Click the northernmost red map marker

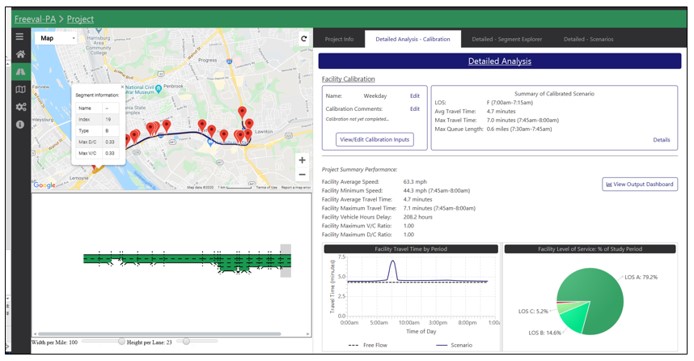coord(242,112)
